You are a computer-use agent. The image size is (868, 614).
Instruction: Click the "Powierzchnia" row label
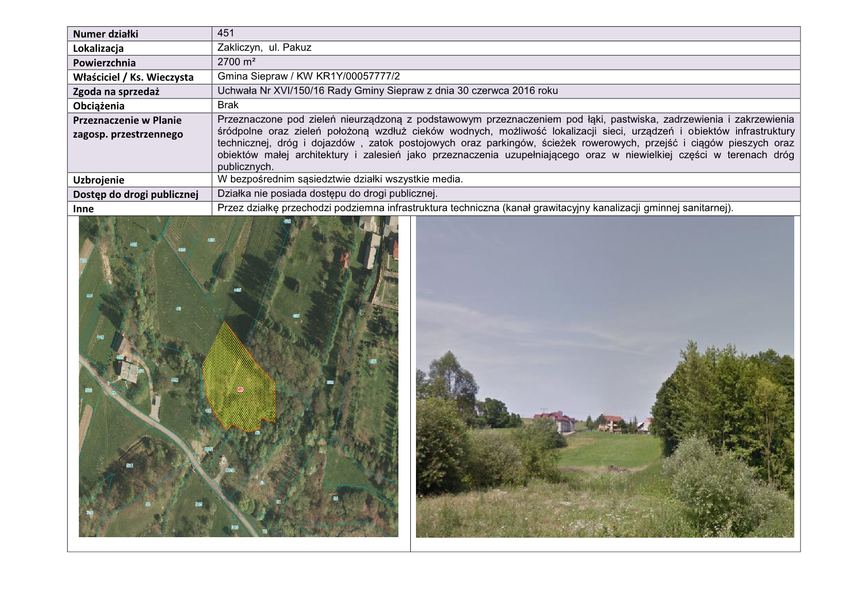tap(104, 63)
